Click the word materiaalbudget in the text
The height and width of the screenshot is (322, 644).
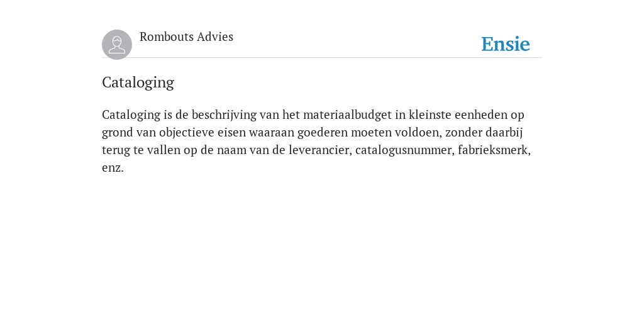pyautogui.click(x=347, y=115)
